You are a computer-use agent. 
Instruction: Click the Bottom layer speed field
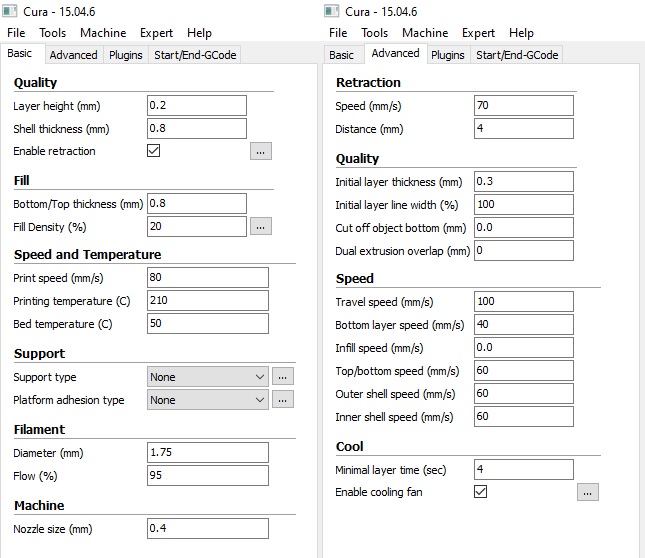(x=524, y=325)
